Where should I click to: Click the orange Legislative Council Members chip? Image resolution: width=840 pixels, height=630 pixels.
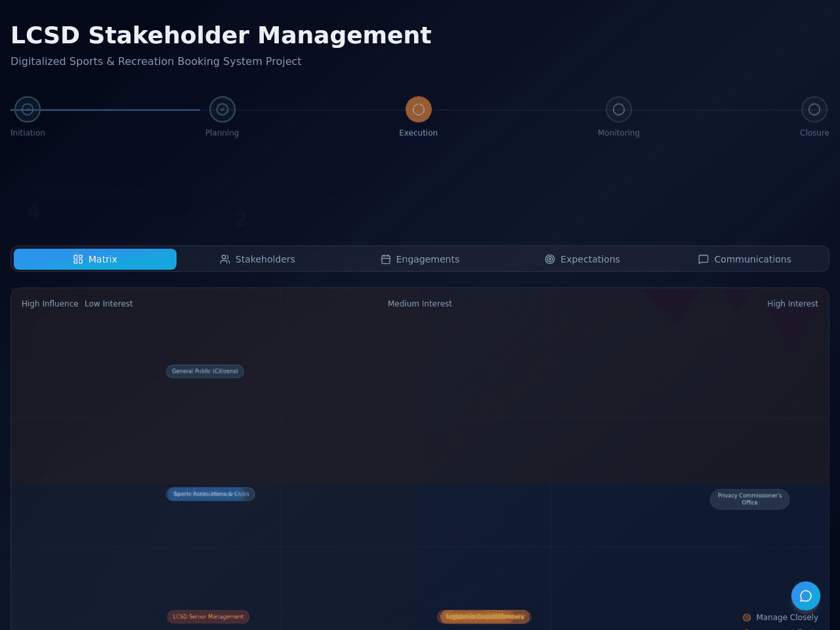(484, 617)
